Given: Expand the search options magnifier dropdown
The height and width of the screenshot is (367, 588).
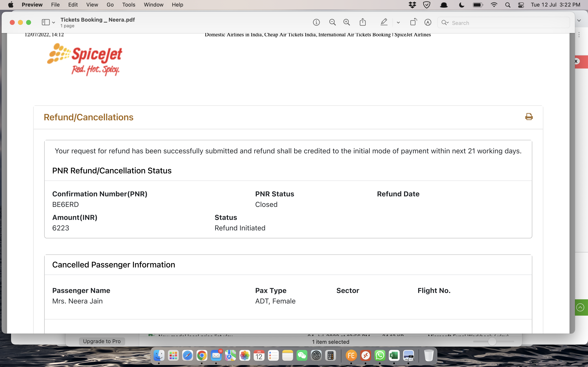Looking at the screenshot, I should (445, 23).
